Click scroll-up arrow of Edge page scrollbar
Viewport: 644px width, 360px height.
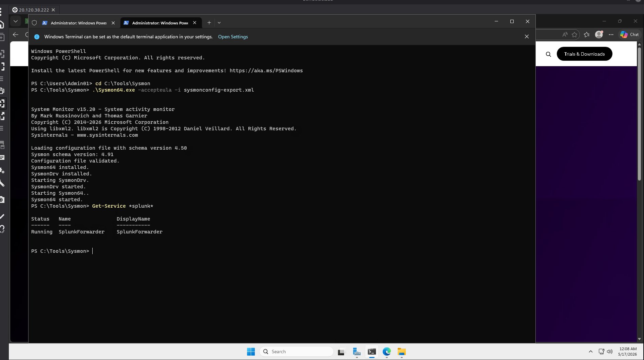(x=639, y=44)
